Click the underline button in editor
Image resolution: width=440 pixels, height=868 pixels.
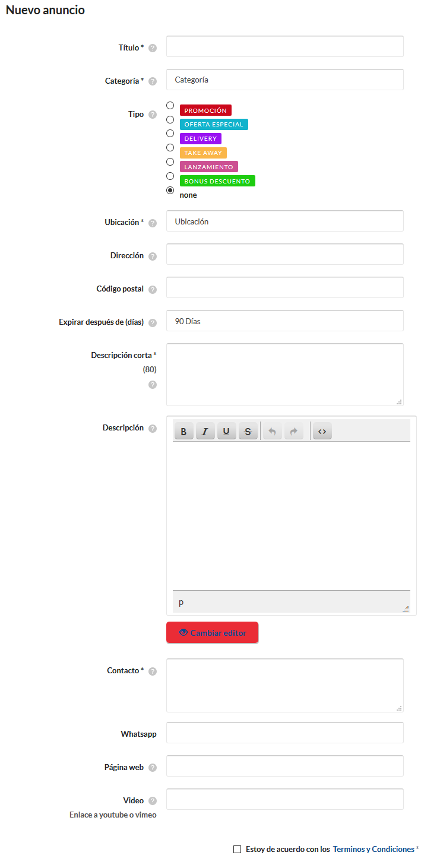pyautogui.click(x=226, y=432)
